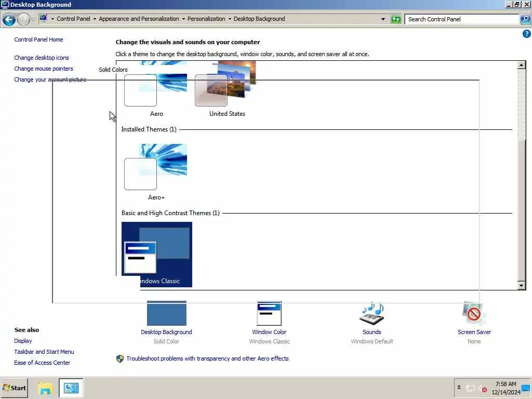Viewport: 532px width, 399px height.
Task: Open the recent pages dropdown beside Forward
Action: pos(33,19)
